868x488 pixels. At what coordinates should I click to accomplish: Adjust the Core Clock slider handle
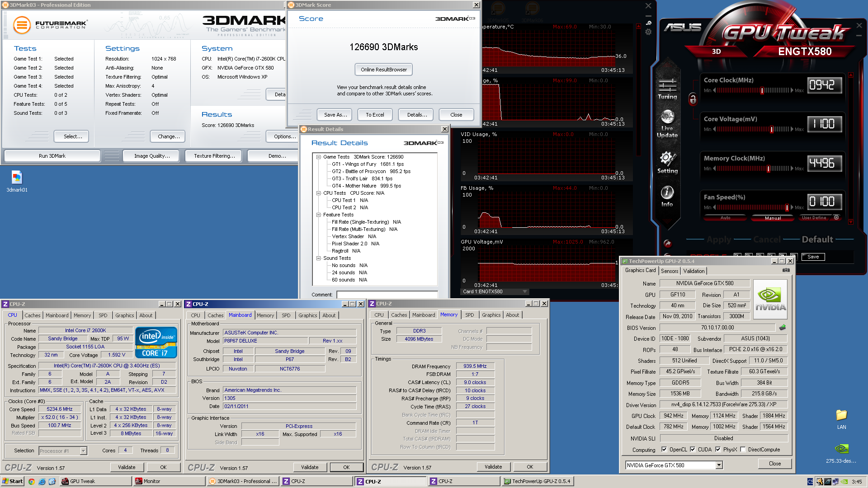tap(762, 90)
